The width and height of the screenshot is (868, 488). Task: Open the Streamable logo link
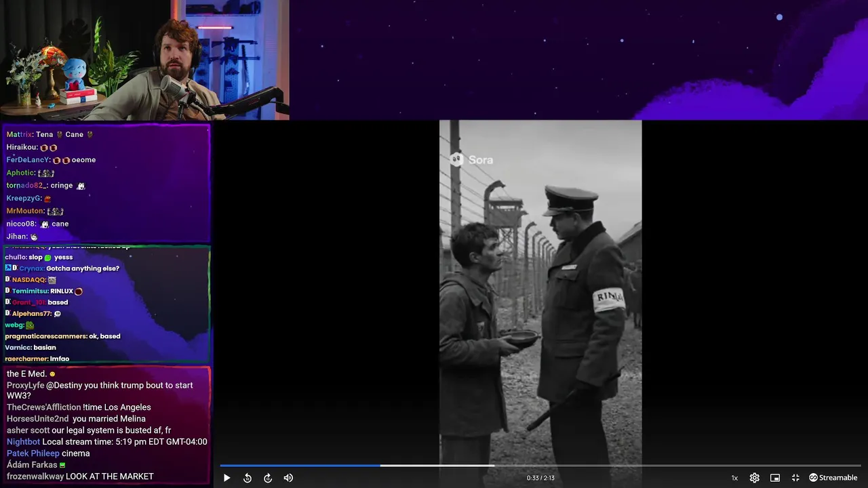833,478
